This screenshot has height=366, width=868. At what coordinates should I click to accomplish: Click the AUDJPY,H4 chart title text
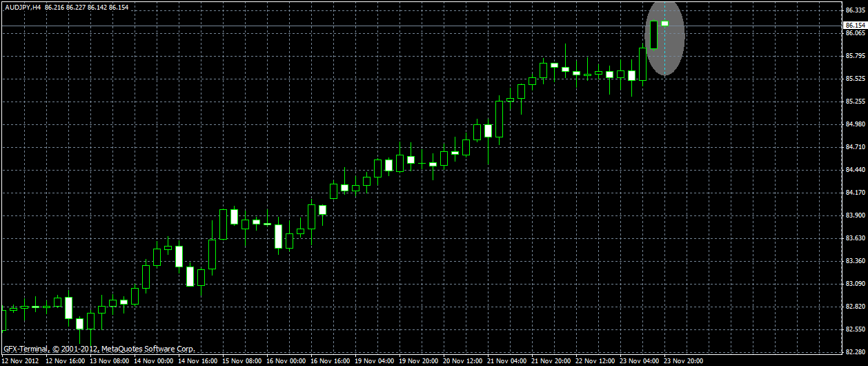point(23,6)
